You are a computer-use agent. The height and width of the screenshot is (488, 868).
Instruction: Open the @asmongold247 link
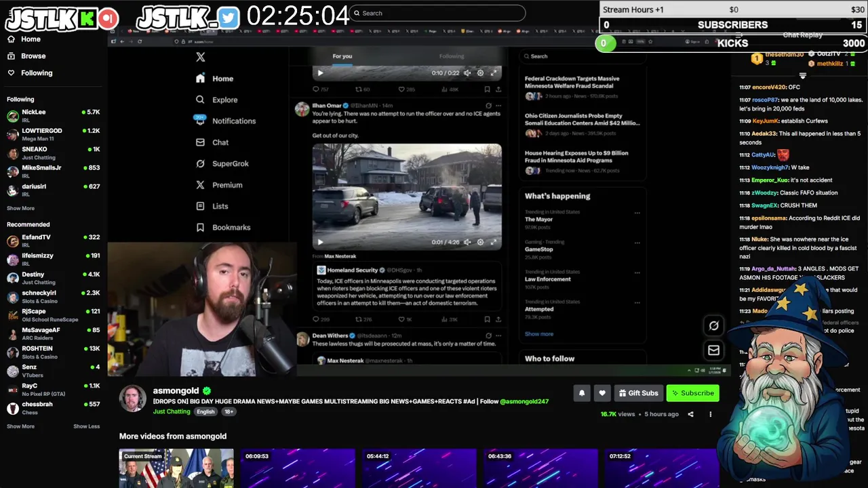click(524, 401)
